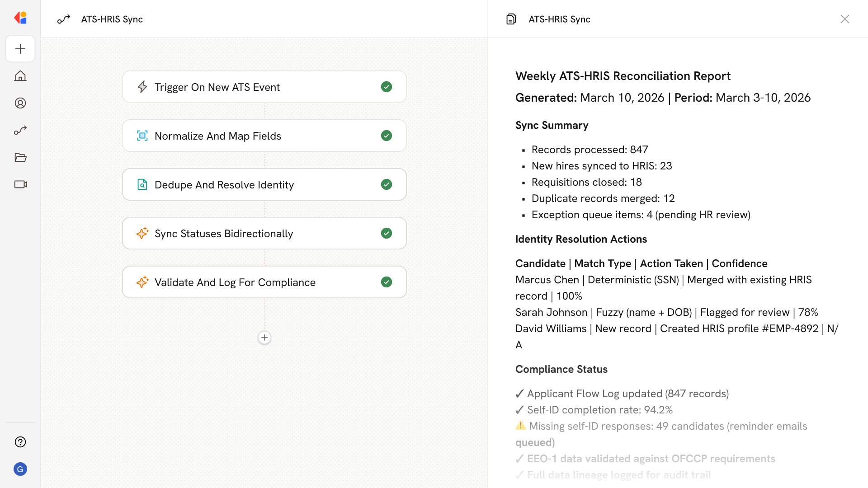Close the ATS-HRIS Sync report panel
This screenshot has height=488, width=868.
[844, 19]
